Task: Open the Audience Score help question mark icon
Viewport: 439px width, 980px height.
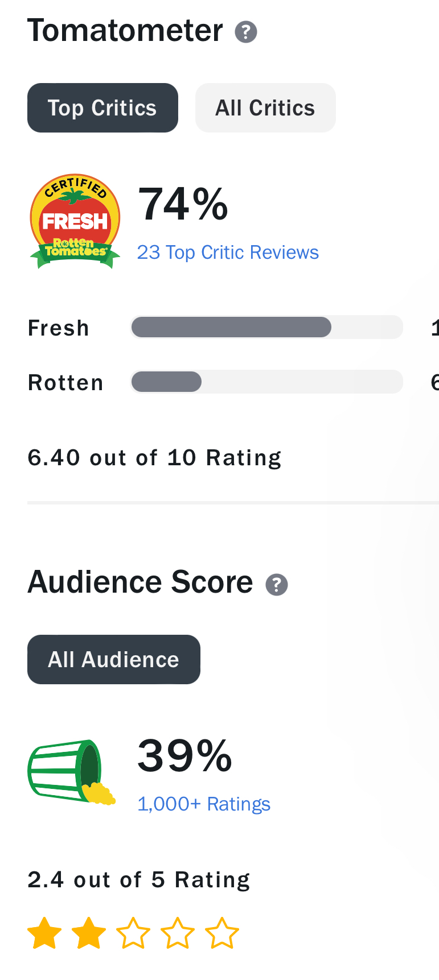Action: coord(277,584)
